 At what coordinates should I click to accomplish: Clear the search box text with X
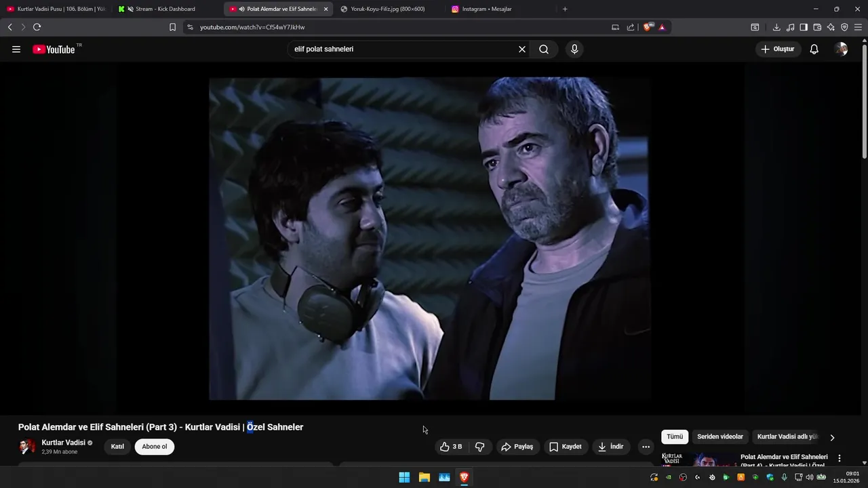click(522, 49)
